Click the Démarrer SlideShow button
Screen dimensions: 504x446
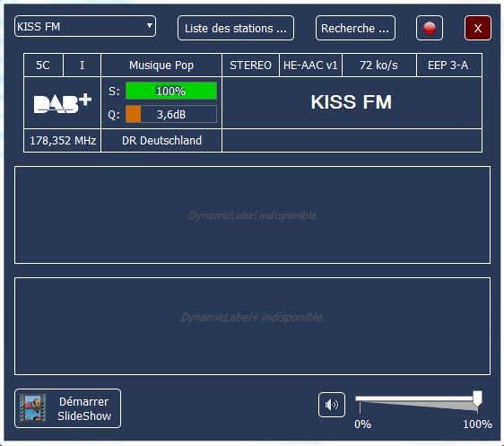point(68,408)
